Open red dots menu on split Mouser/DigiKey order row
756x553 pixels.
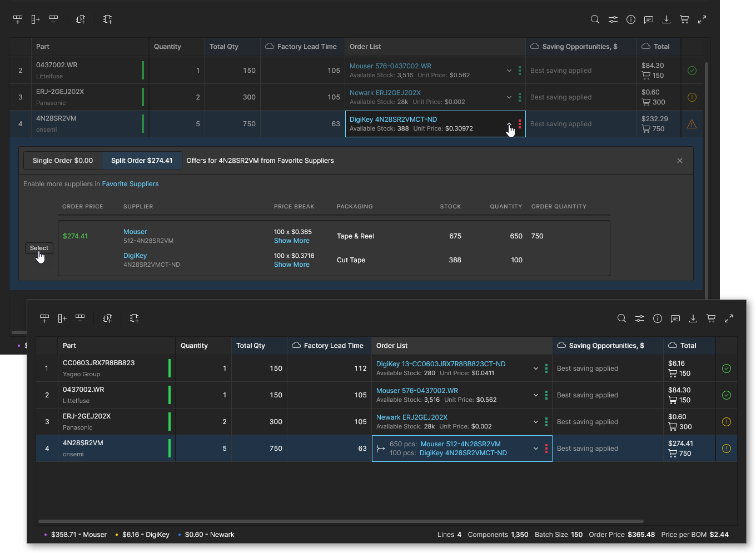pyautogui.click(x=546, y=449)
